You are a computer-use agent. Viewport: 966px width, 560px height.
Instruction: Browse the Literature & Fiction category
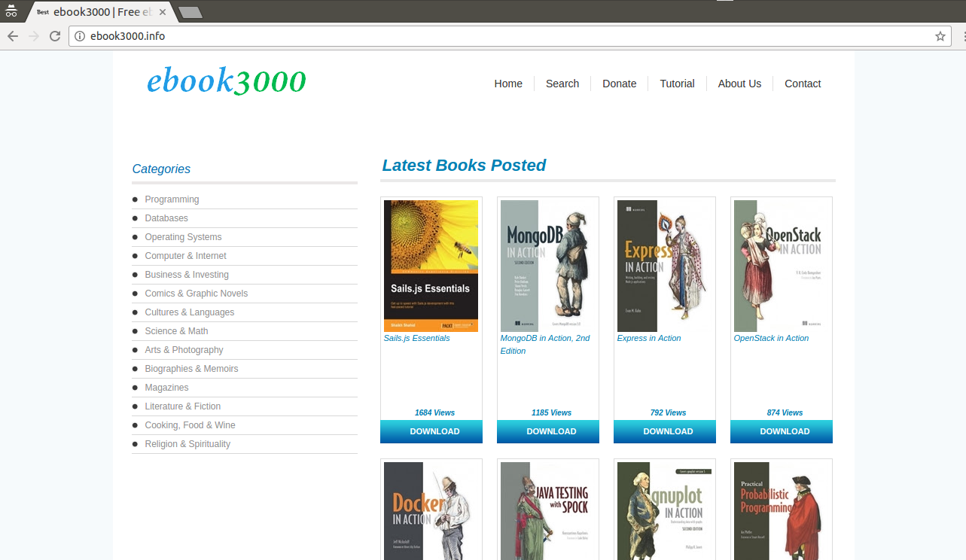(x=182, y=406)
